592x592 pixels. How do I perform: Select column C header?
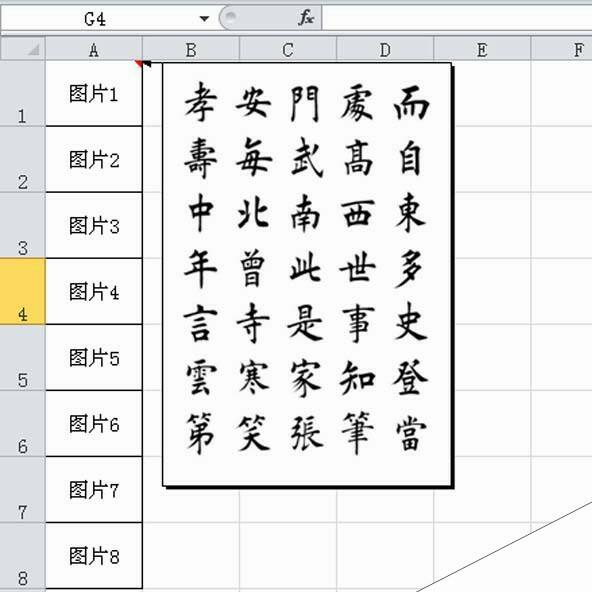pos(288,50)
